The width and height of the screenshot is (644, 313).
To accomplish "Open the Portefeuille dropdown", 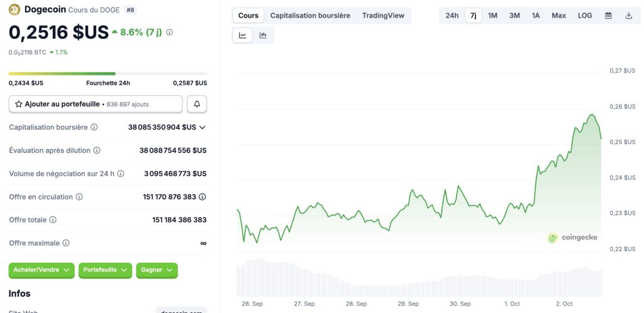I will coord(105,270).
